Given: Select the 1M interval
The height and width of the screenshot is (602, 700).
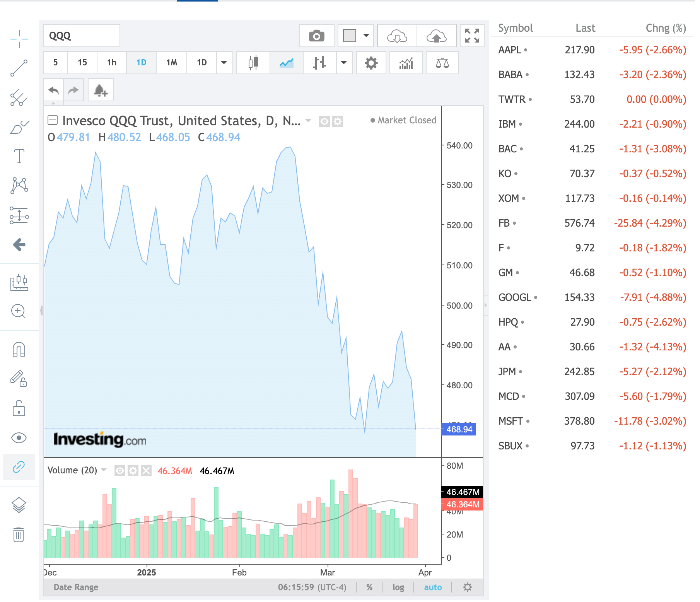Looking at the screenshot, I should tap(171, 63).
